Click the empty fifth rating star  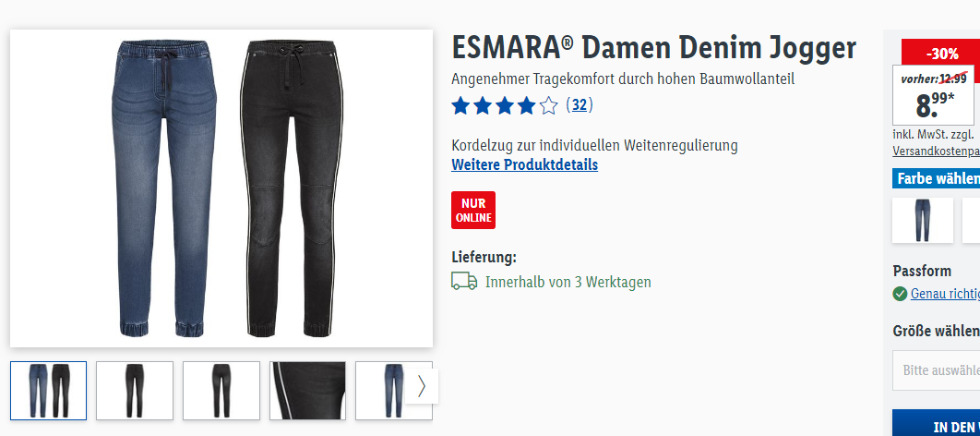click(548, 105)
